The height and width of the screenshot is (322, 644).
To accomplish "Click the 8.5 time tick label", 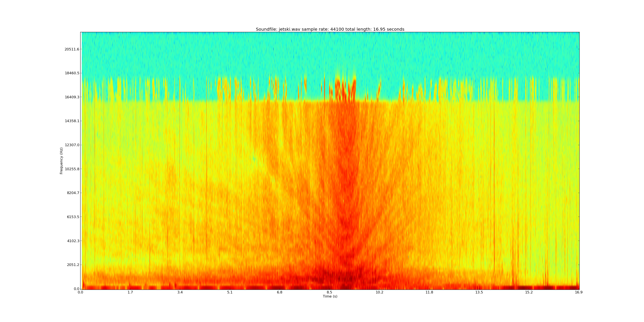I will pos(330,292).
